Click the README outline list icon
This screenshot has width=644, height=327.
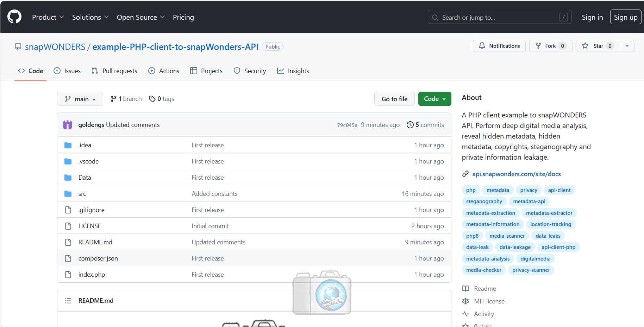pos(68,301)
